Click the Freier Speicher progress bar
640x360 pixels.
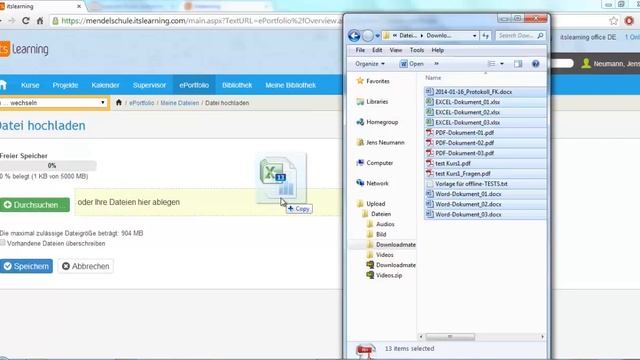click(48, 165)
